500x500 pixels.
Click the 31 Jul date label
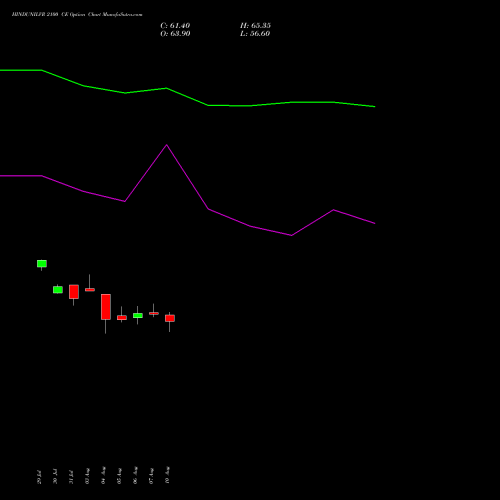(71, 477)
